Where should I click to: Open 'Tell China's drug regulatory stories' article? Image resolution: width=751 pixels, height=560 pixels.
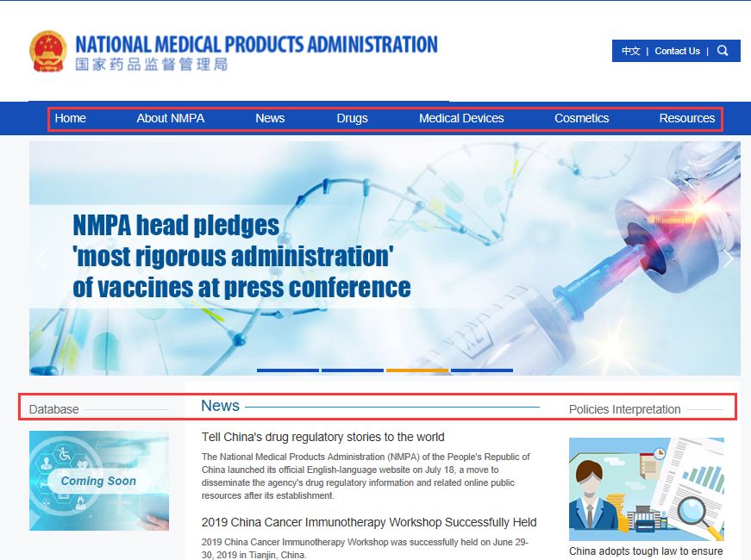[323, 437]
